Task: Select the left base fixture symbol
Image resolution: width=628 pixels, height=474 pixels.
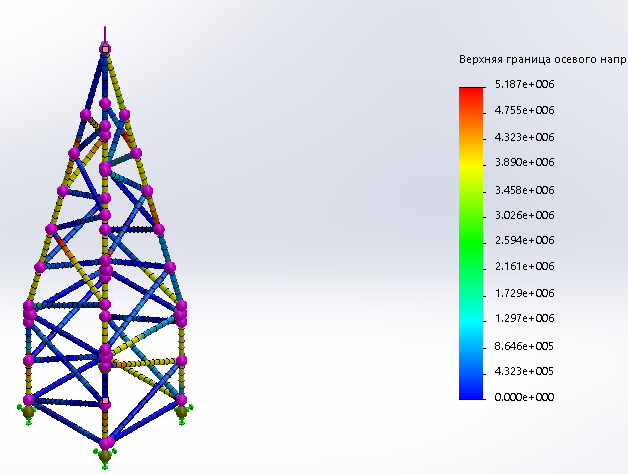Action: pos(28,410)
